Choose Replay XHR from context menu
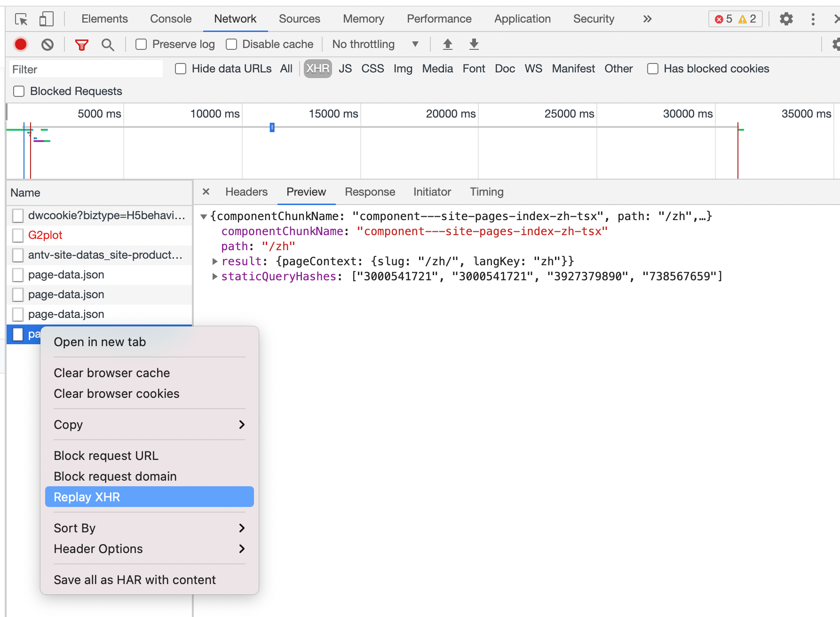 (x=150, y=497)
